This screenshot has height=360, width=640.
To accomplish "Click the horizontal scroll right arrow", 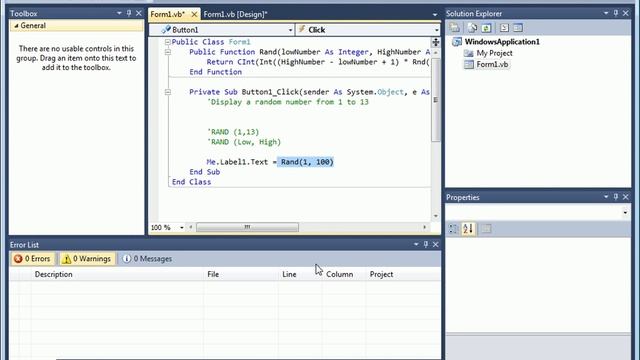I will coord(424,227).
